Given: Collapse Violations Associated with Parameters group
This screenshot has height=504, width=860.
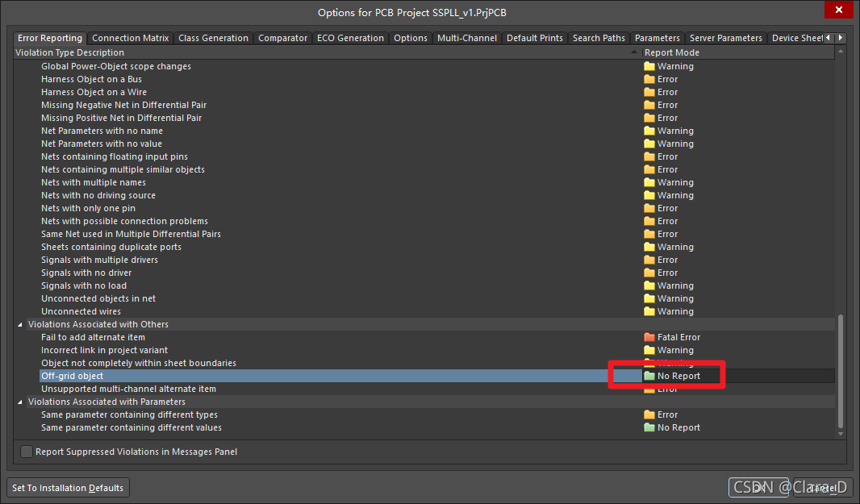Looking at the screenshot, I should (20, 402).
